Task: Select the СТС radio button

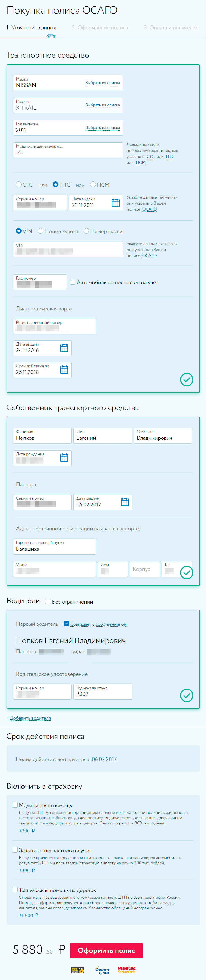Action: point(19,185)
